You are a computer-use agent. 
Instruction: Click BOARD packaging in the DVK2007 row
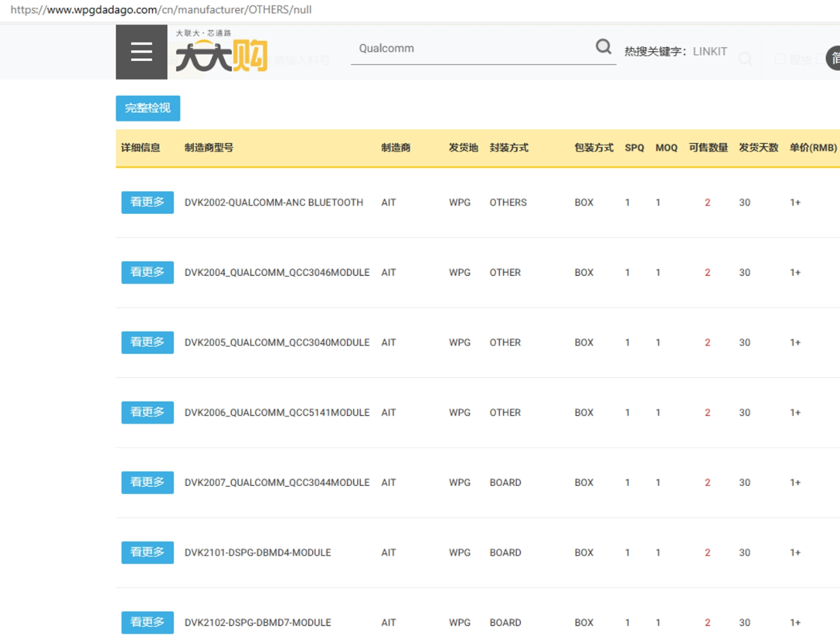(x=505, y=483)
